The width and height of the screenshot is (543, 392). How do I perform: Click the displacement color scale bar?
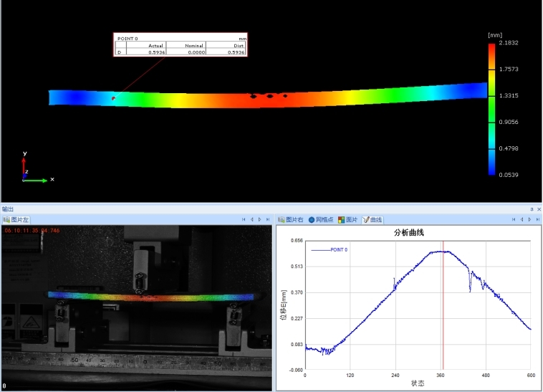click(x=491, y=109)
